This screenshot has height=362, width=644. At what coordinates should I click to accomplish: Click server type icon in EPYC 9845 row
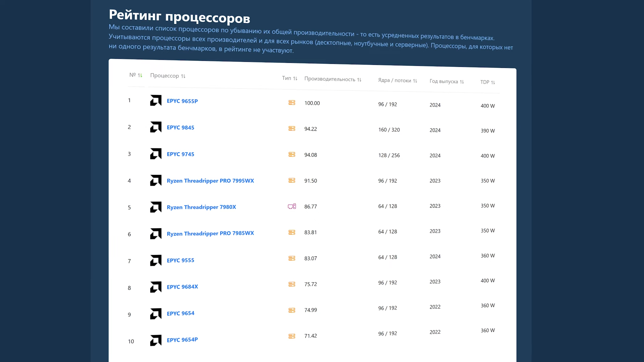pos(292,128)
